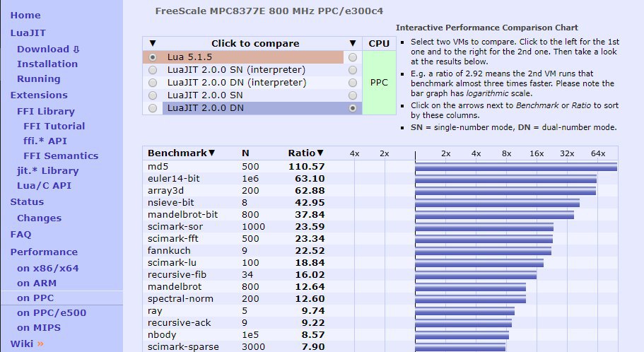Choose LuaJIT 2.0.0 SN (interpreter) left radio

click(153, 70)
